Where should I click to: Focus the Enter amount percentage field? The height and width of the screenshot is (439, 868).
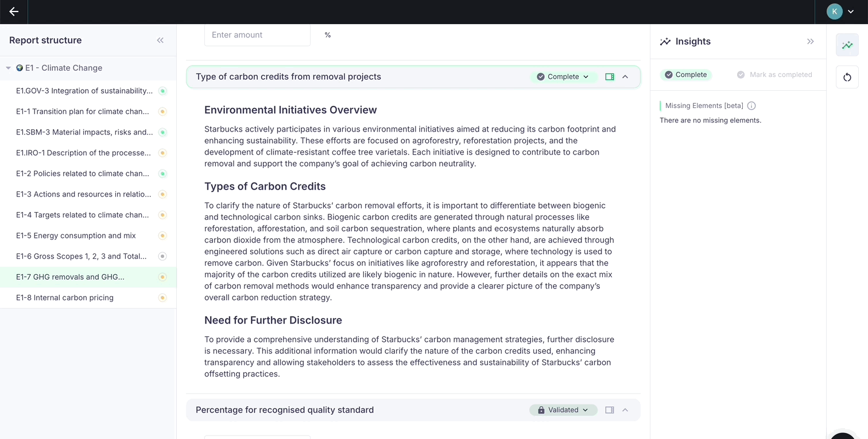pos(257,35)
